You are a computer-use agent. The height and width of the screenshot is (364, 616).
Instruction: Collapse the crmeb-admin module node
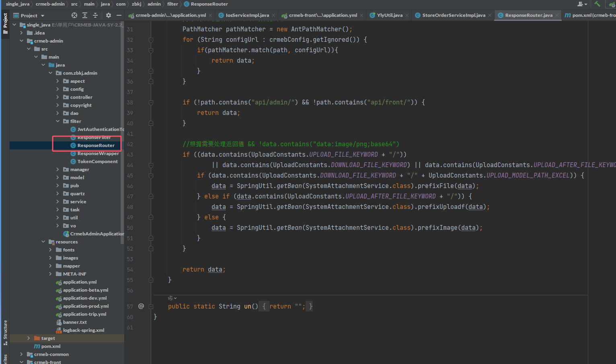pyautogui.click(x=21, y=41)
